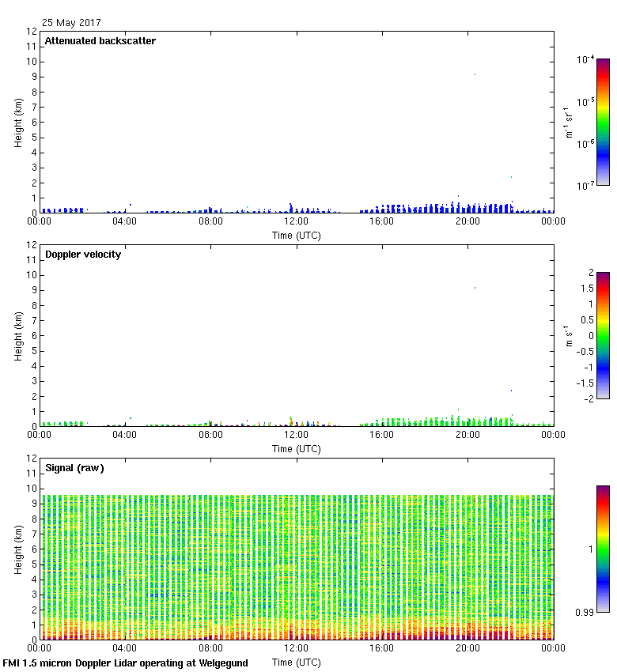Click the Doppler velocity colorbar

603,335
